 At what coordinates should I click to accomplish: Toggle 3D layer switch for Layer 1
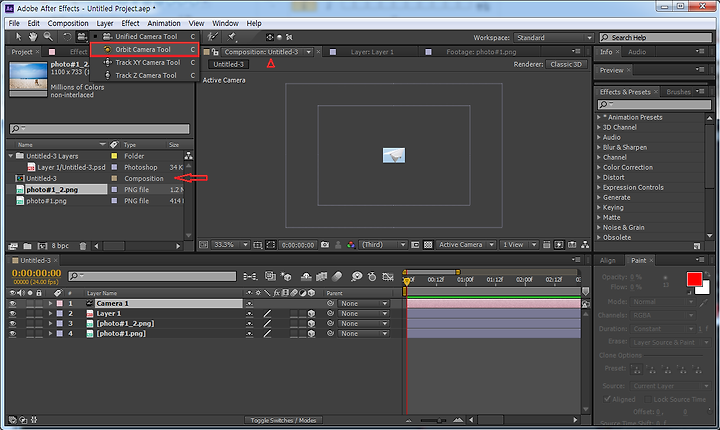click(312, 314)
